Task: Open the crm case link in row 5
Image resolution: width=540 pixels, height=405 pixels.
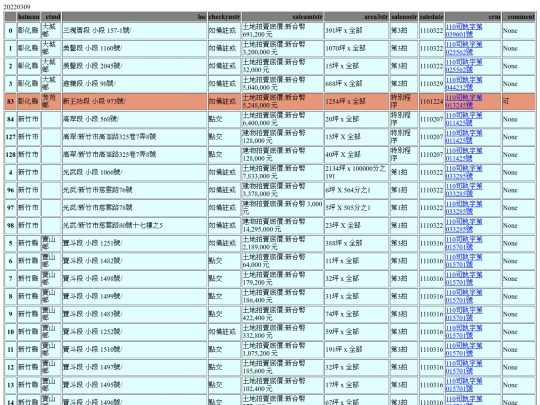Action: 464,243
